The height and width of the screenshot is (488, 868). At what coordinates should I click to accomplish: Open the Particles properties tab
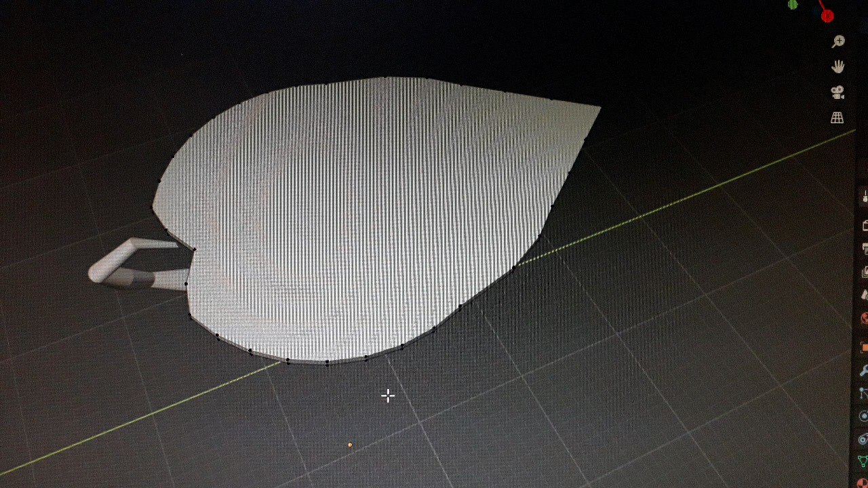pyautogui.click(x=865, y=393)
